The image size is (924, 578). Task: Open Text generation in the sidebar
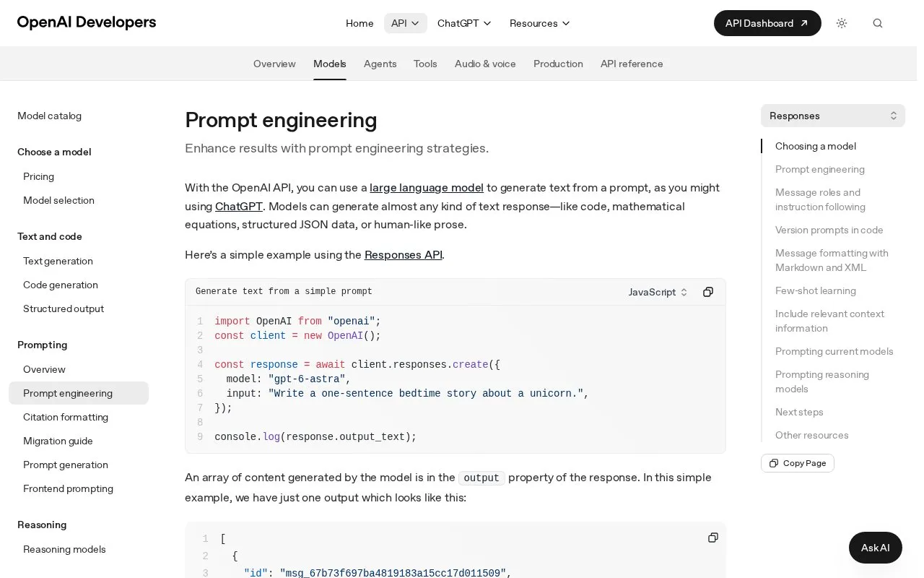pos(58,261)
